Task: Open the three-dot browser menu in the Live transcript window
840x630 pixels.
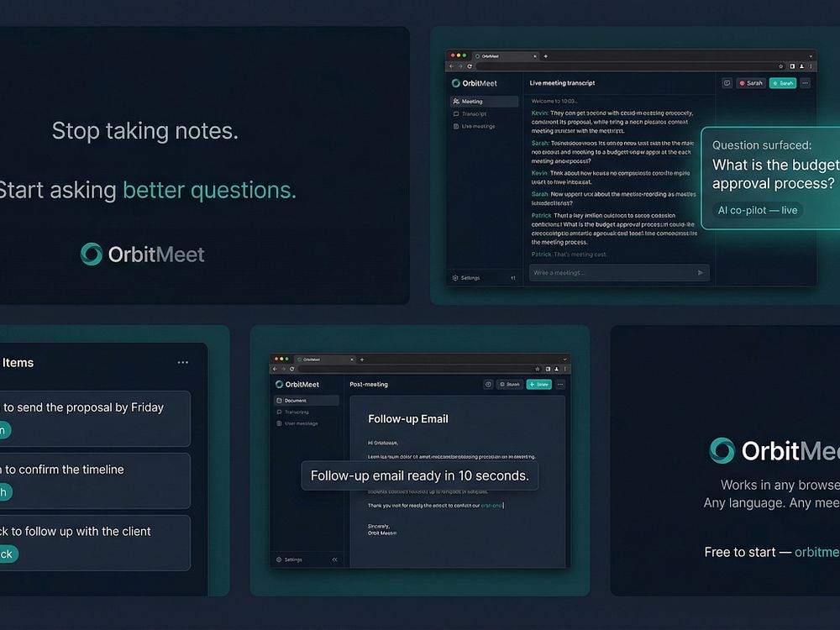Action: point(811,66)
